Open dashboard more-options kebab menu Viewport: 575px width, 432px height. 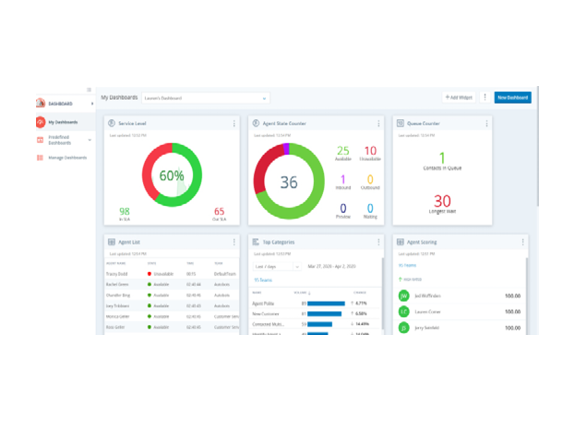tap(485, 97)
